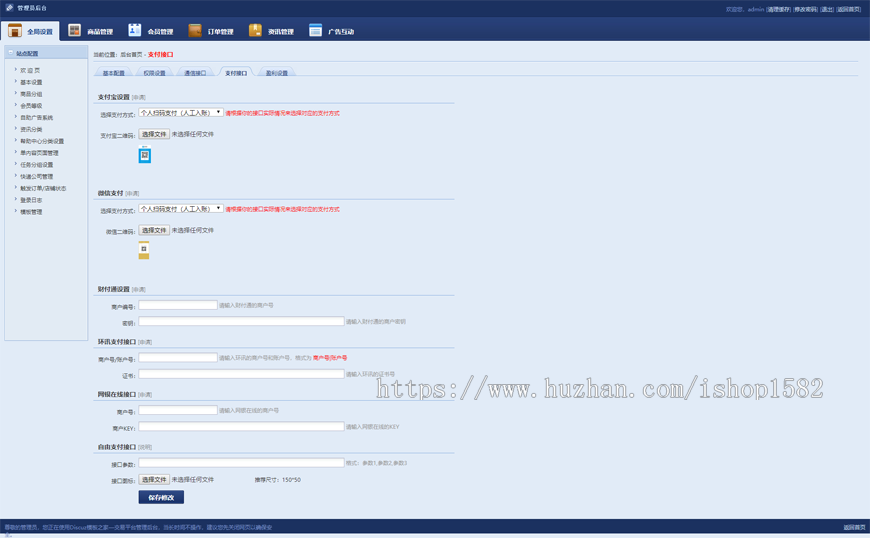The width and height of the screenshot is (870, 538).
Task: Click the 清理缓存 link in header
Action: point(778,9)
